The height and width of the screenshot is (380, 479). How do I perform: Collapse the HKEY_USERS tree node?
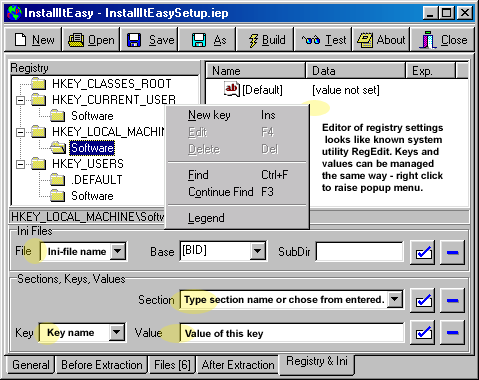click(x=21, y=164)
